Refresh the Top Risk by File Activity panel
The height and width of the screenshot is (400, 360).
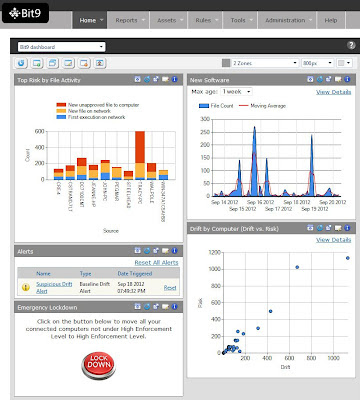click(147, 79)
